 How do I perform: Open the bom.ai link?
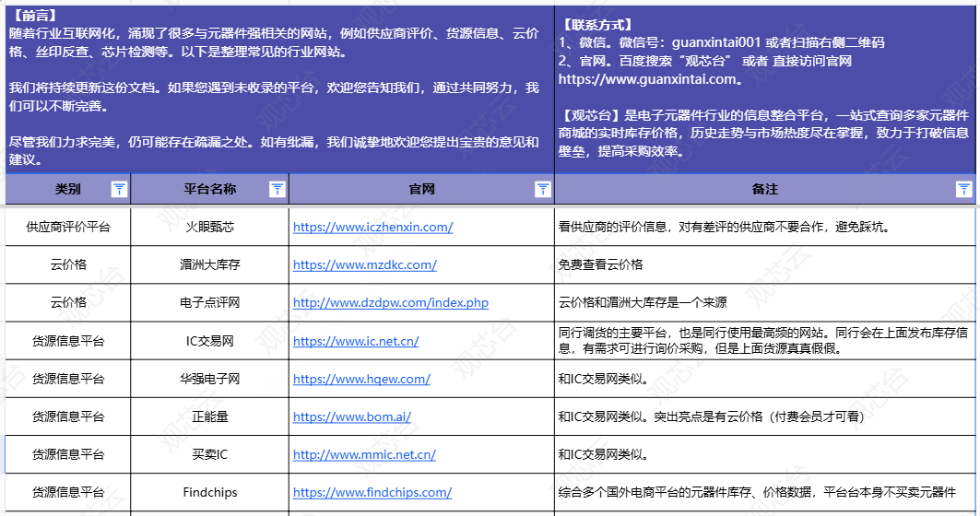352,416
